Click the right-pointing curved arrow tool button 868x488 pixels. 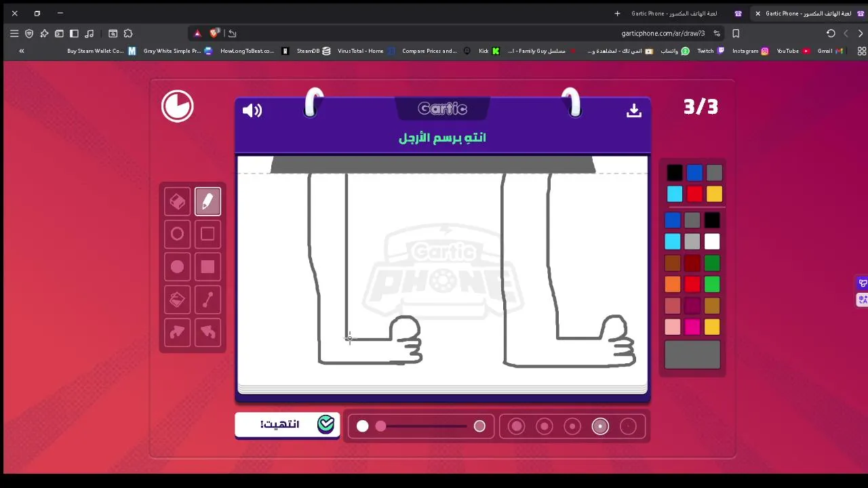(x=177, y=332)
